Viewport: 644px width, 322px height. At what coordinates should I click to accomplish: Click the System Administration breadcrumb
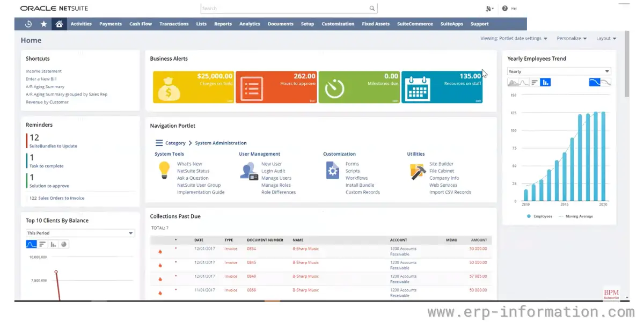coord(221,143)
